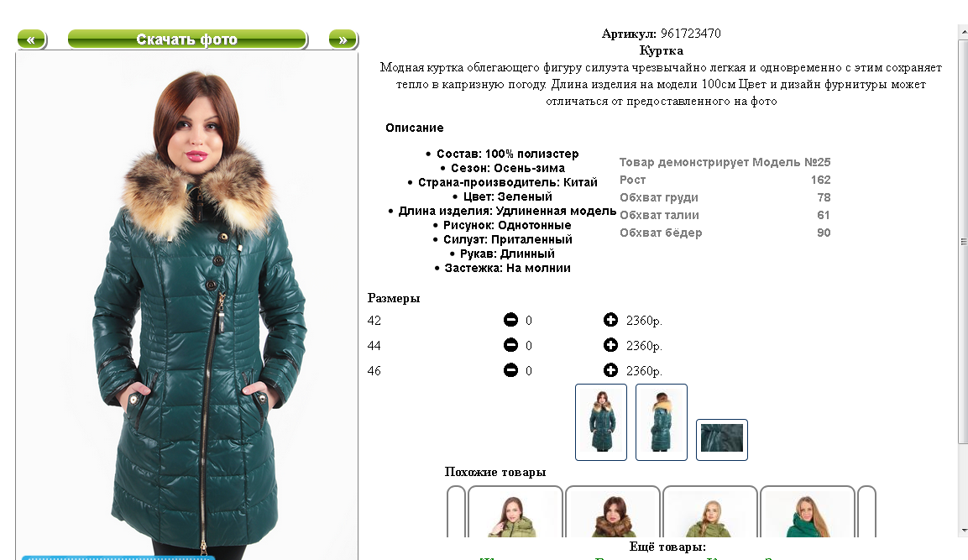The image size is (968, 560).
Task: Click the page vertical scrollbar down arrow
Action: point(963,531)
